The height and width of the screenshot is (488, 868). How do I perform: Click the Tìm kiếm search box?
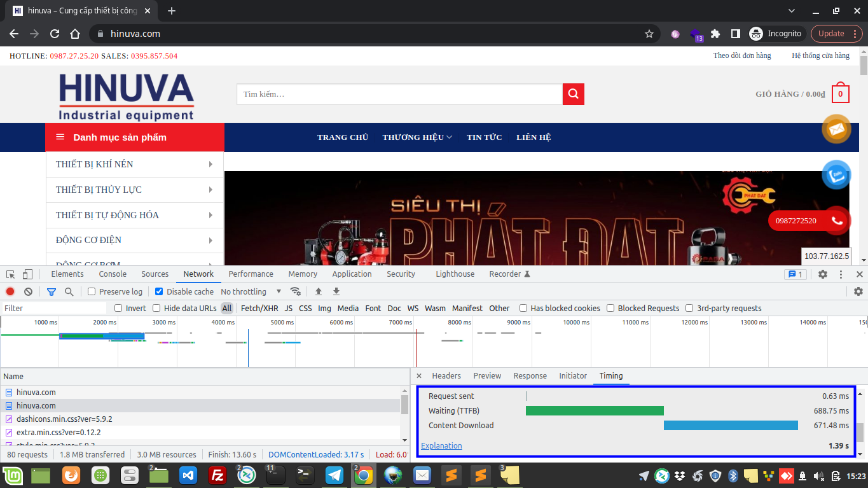(x=399, y=94)
